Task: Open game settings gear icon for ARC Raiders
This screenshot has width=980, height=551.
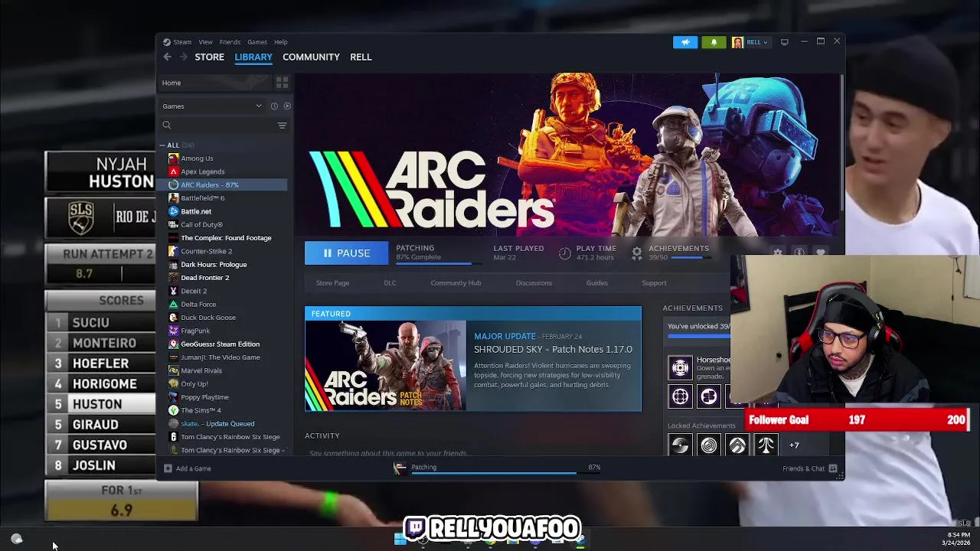Action: [x=778, y=253]
